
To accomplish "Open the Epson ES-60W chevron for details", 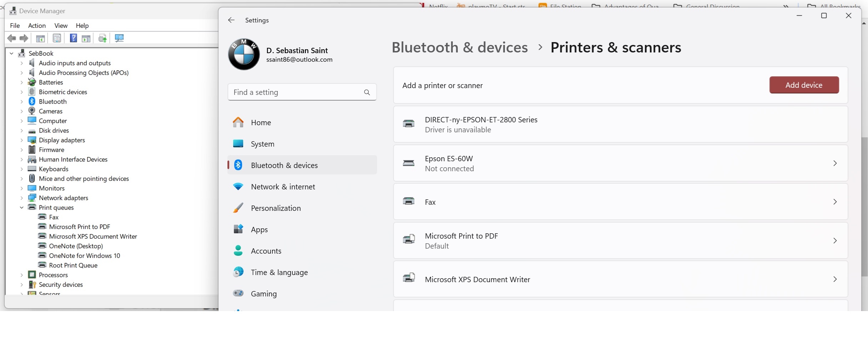I will coord(835,163).
